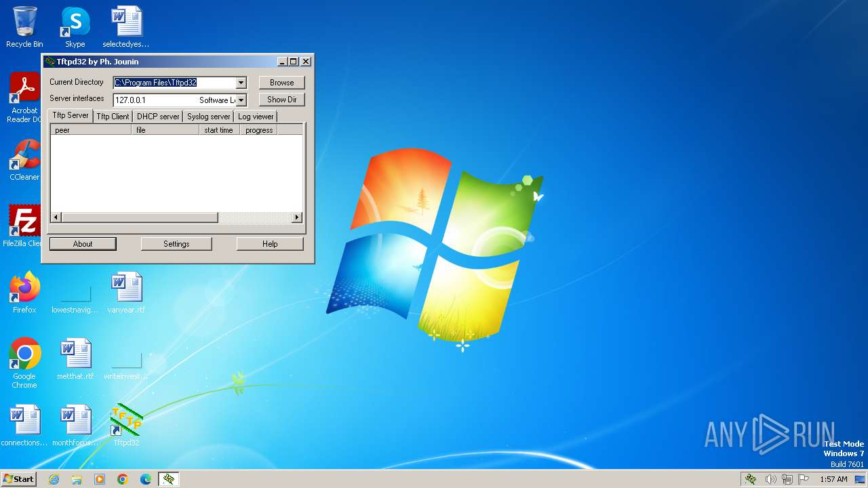Switch to the Tftp Client tab
868x488 pixels.
(x=113, y=117)
